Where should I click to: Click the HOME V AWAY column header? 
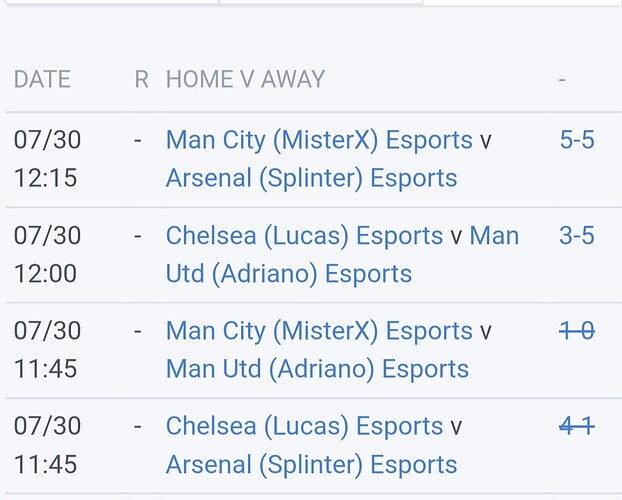(x=245, y=80)
